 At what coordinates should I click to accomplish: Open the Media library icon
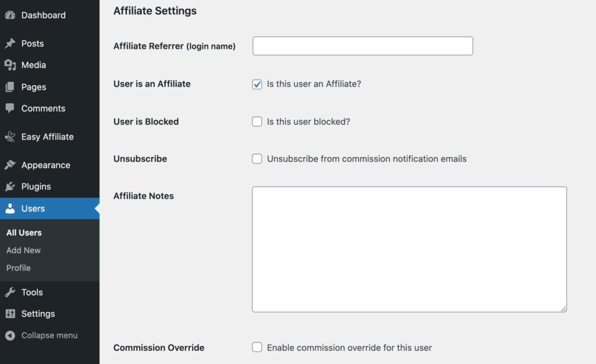[x=10, y=65]
